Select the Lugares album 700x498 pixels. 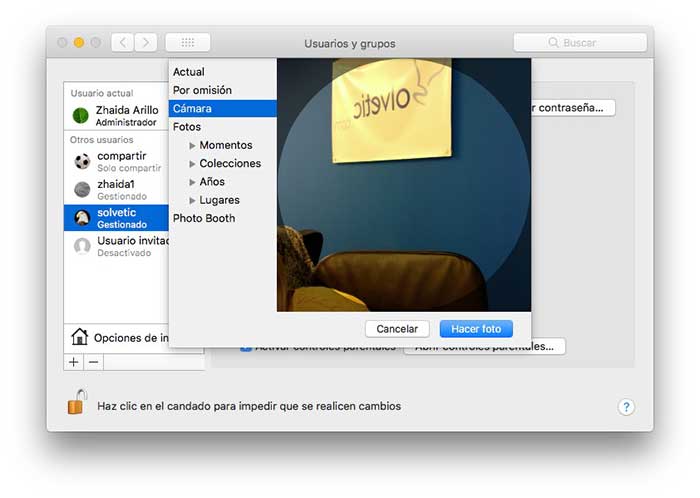219,200
